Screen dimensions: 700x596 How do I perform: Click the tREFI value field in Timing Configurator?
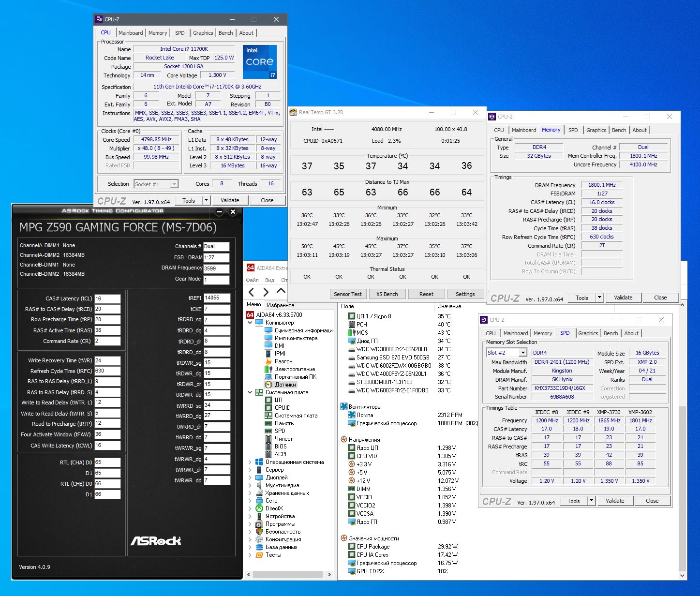click(217, 298)
